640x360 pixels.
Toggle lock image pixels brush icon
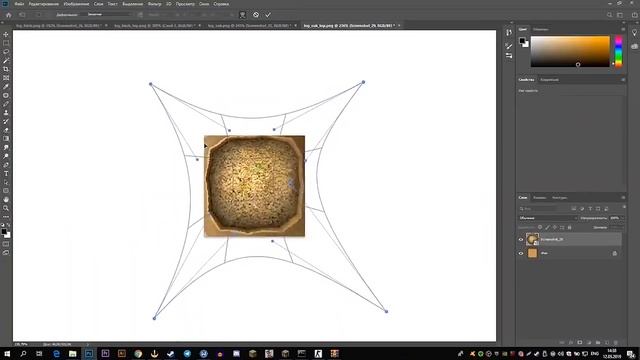tap(547, 227)
